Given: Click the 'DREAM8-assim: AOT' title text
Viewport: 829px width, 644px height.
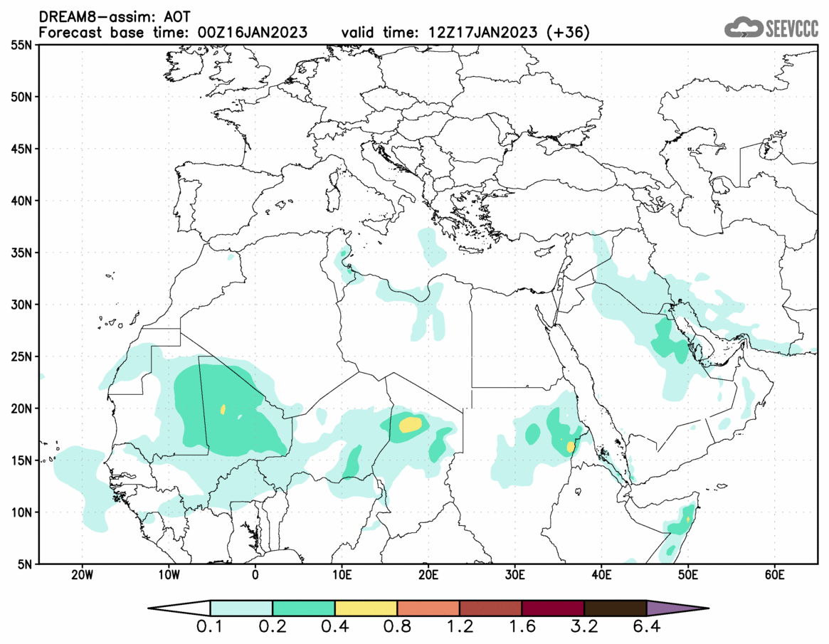Looking at the screenshot, I should pos(115,17).
